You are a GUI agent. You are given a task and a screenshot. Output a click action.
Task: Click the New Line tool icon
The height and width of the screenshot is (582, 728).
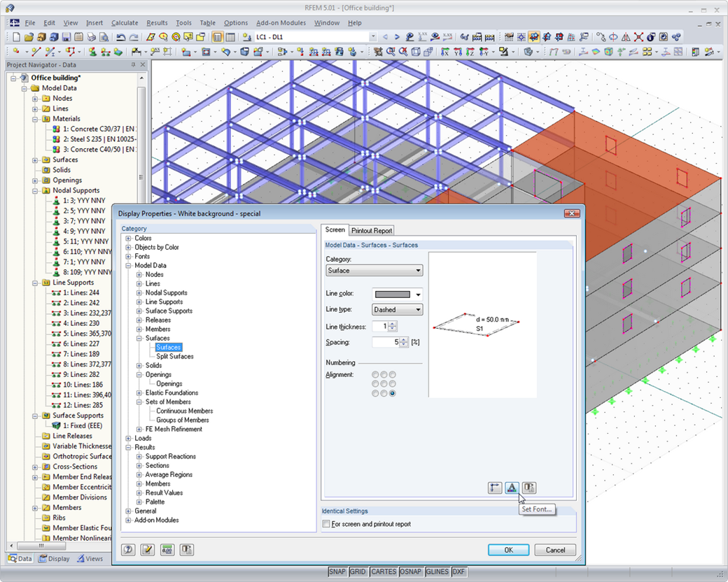click(x=36, y=52)
